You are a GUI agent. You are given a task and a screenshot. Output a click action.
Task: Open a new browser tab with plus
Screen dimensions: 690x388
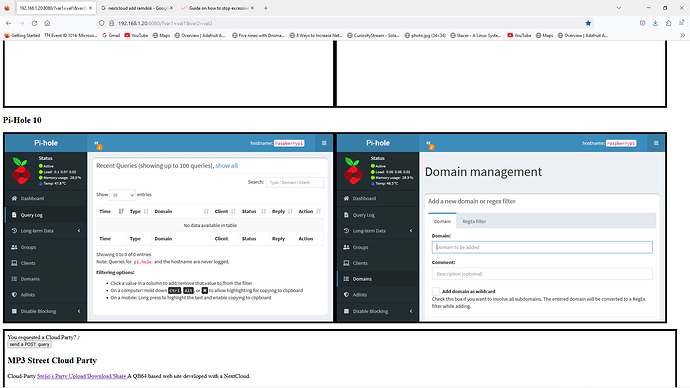point(265,8)
